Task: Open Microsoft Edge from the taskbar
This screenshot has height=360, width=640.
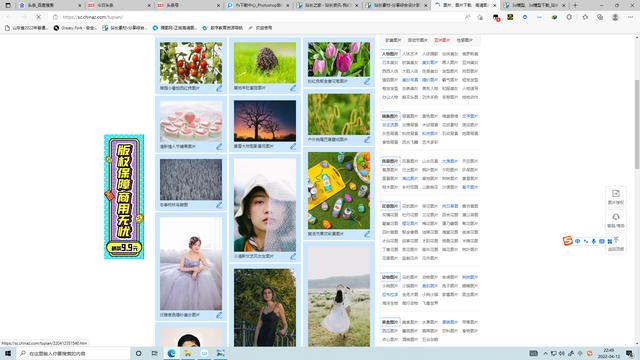Action: coord(171,353)
